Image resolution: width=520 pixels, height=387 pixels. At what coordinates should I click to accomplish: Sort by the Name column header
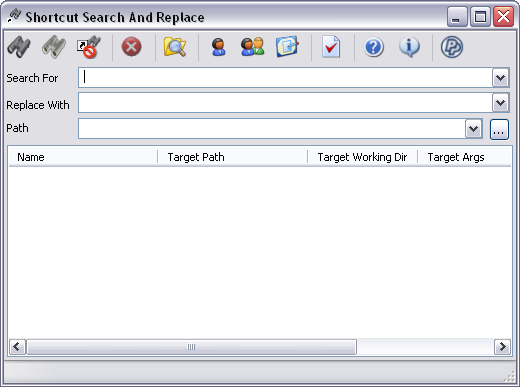tap(83, 157)
